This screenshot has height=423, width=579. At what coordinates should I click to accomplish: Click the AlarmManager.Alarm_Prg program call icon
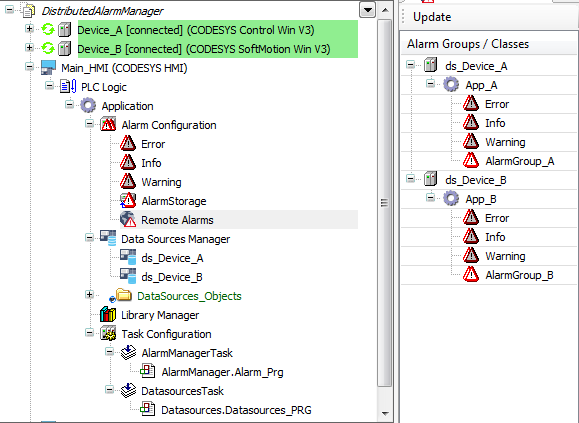point(148,371)
